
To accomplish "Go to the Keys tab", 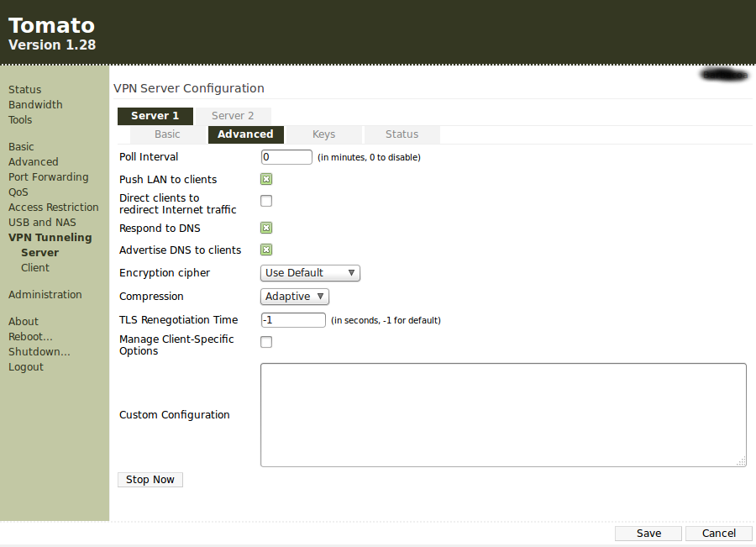I will coord(323,134).
